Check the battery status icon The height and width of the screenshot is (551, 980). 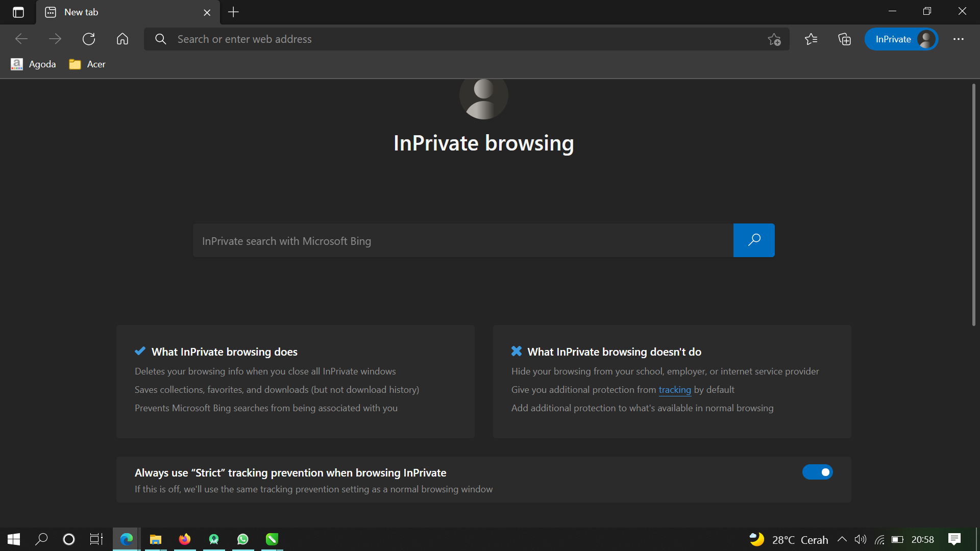click(x=897, y=539)
